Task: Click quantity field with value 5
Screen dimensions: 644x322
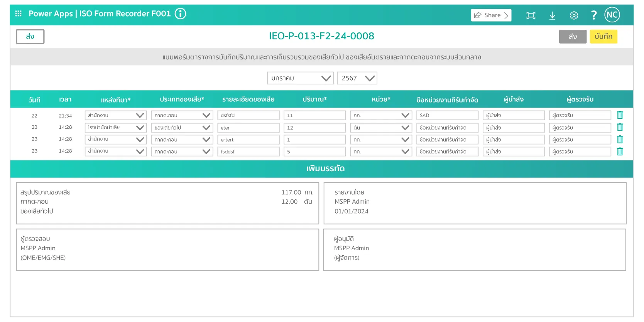Action: click(315, 152)
